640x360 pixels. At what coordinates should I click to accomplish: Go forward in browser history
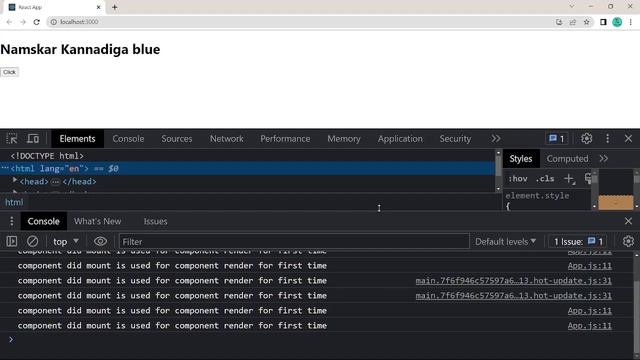pyautogui.click(x=23, y=22)
